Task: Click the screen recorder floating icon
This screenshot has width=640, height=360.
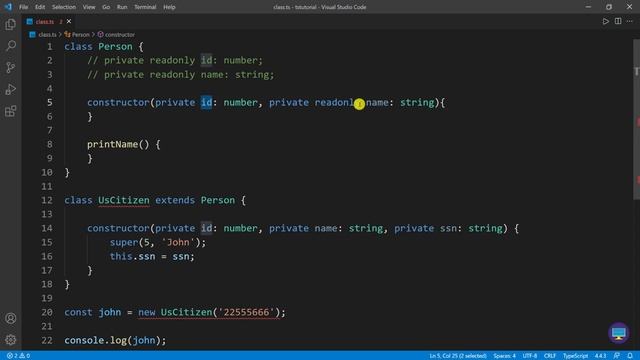Action: coord(619,333)
